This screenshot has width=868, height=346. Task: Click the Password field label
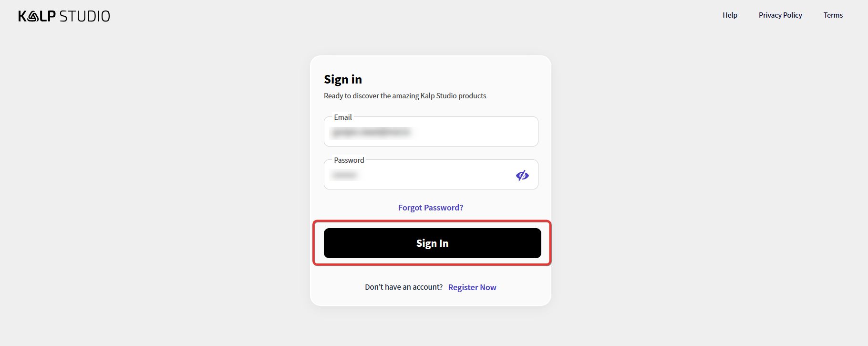(x=349, y=160)
